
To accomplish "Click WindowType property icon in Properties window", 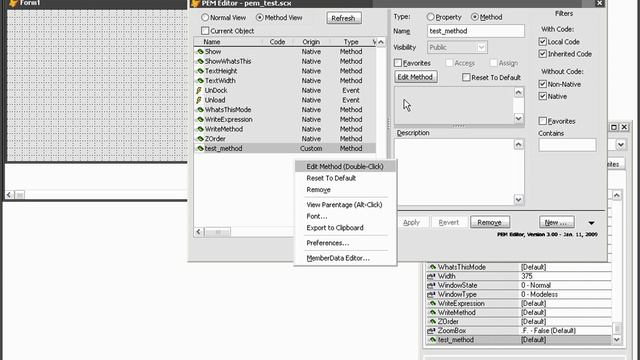I will coord(431,294).
